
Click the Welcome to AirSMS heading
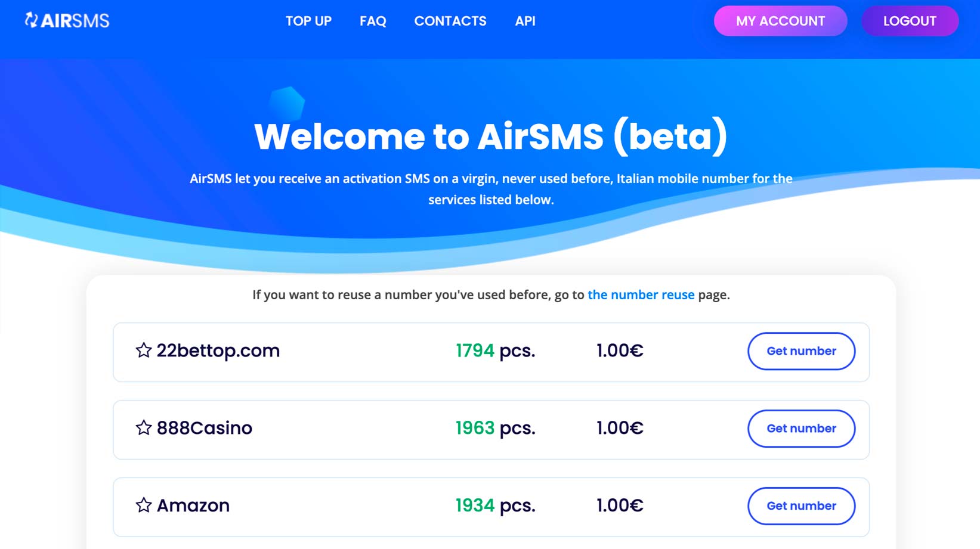coord(490,137)
